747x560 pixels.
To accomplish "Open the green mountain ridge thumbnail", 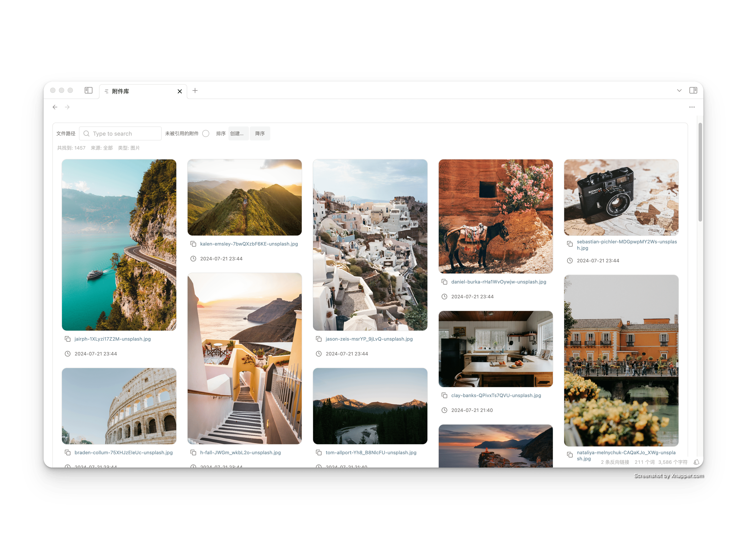I will click(245, 197).
